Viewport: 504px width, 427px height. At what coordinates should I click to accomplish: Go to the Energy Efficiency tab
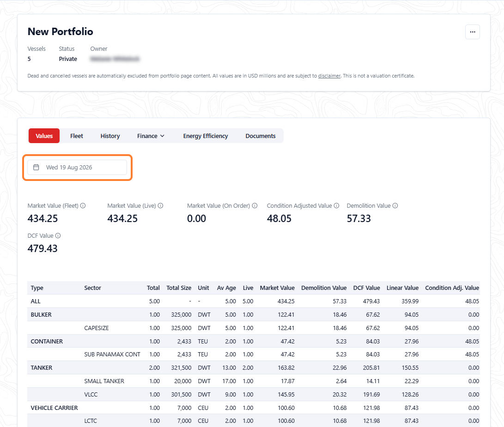206,136
